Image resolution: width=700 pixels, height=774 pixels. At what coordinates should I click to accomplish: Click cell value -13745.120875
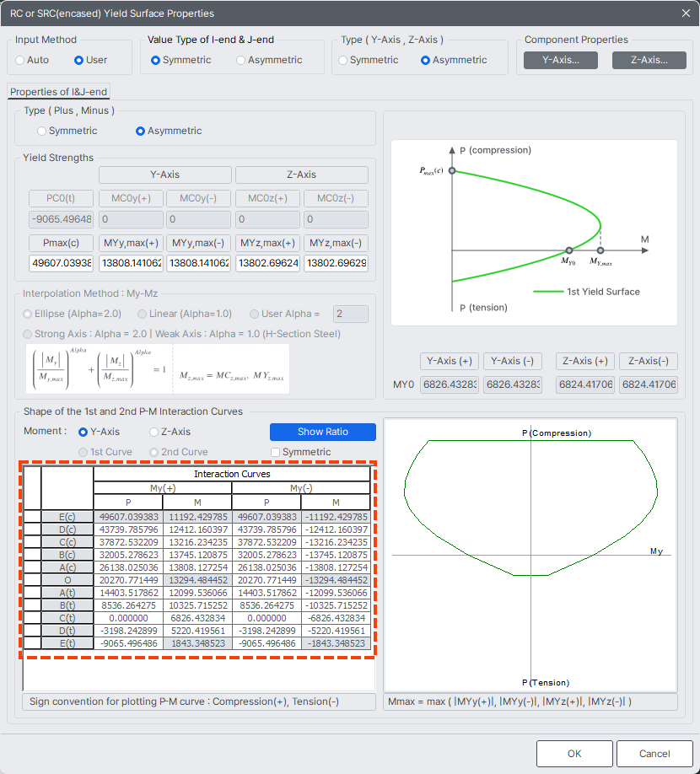[336, 555]
